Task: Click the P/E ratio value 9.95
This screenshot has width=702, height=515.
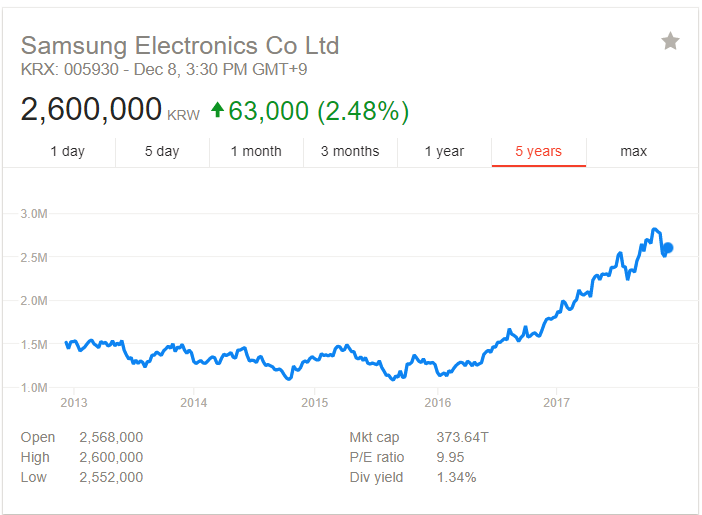Action: pos(450,457)
